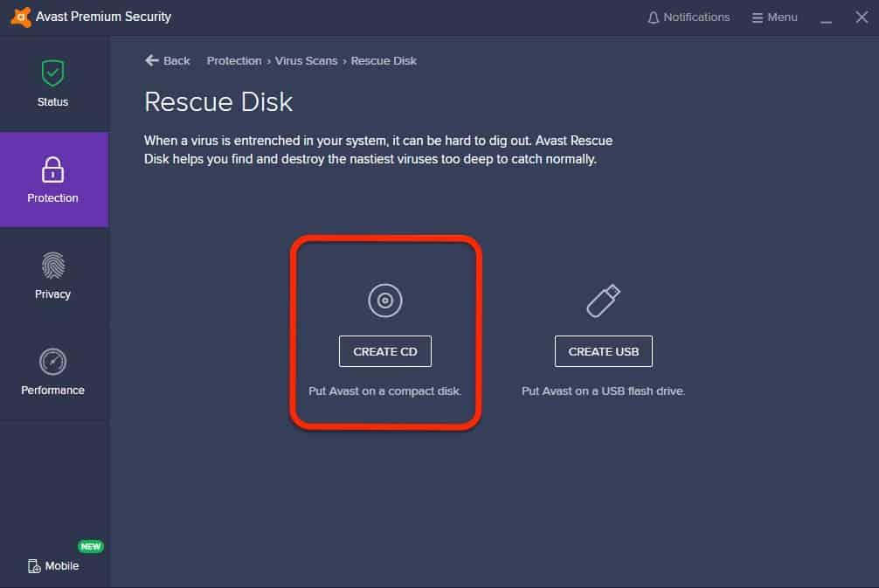Click the Back arrow icon
The image size is (879, 588).
(x=152, y=60)
